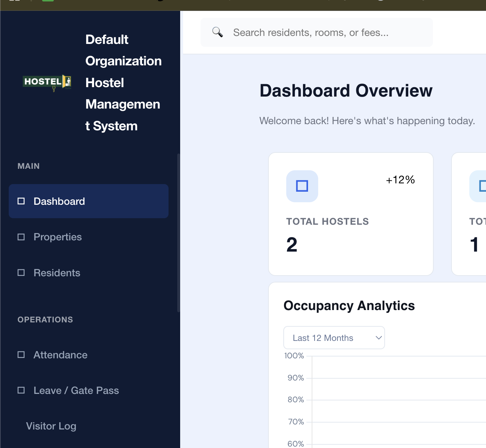The image size is (486, 448).
Task: Click the 100% axis label on the chart
Action: tap(294, 356)
